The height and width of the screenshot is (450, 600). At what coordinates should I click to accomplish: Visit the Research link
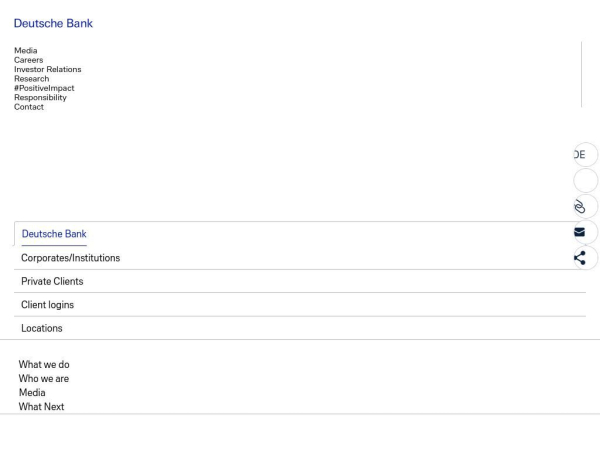click(32, 79)
